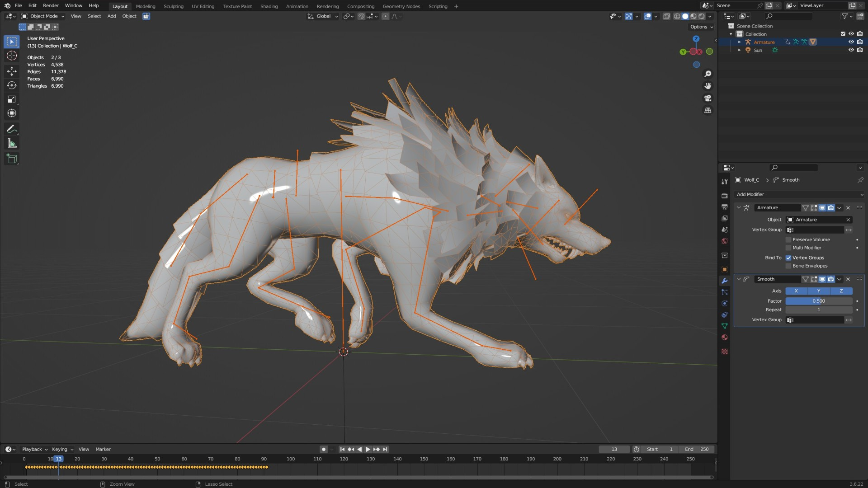Enable Multi Modifier checkbox

pos(788,248)
